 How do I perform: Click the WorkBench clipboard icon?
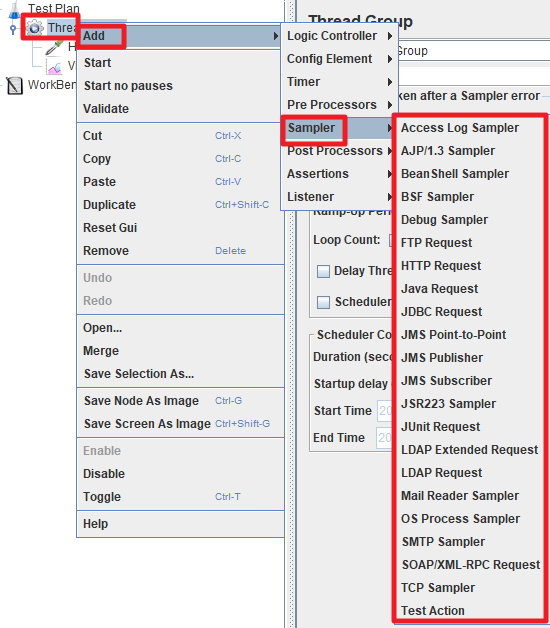point(15,85)
